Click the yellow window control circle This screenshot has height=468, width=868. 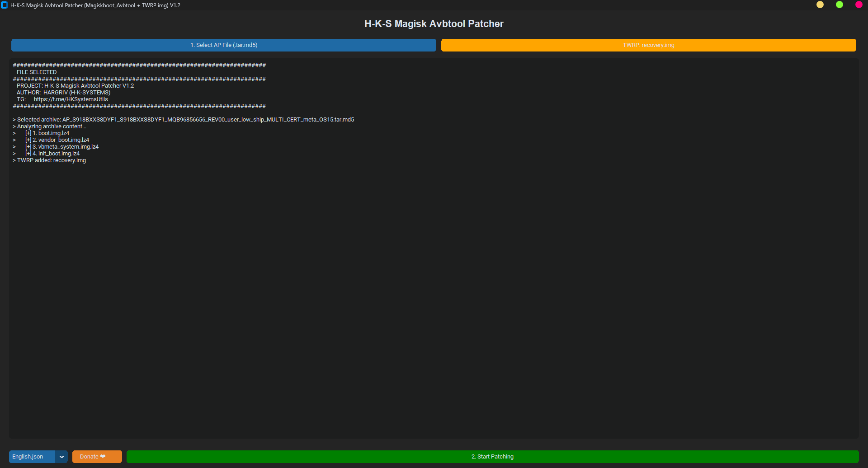pyautogui.click(x=820, y=5)
